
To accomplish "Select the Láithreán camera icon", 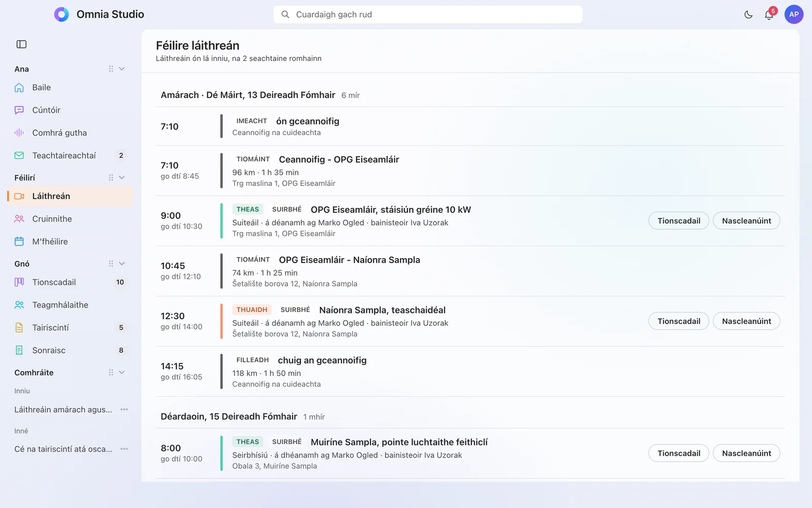I will point(19,196).
